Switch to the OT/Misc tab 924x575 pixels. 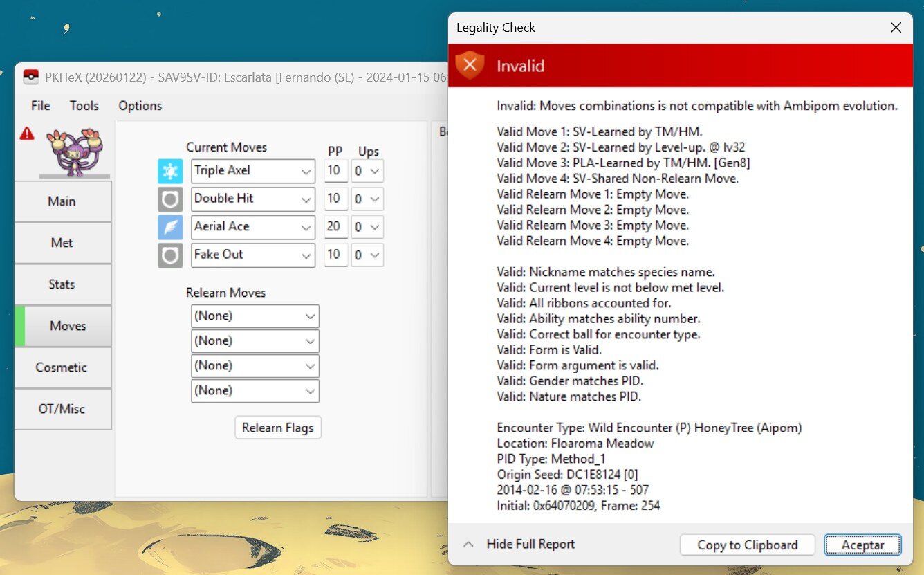(x=62, y=409)
